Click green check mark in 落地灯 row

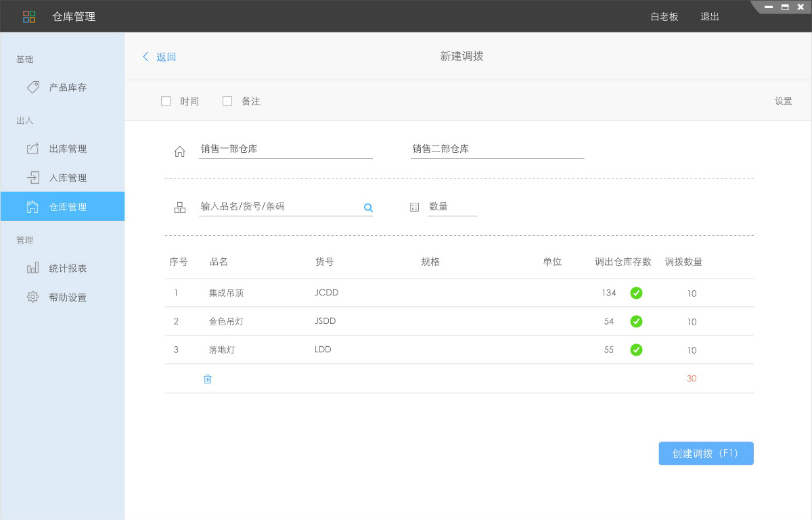pos(636,350)
